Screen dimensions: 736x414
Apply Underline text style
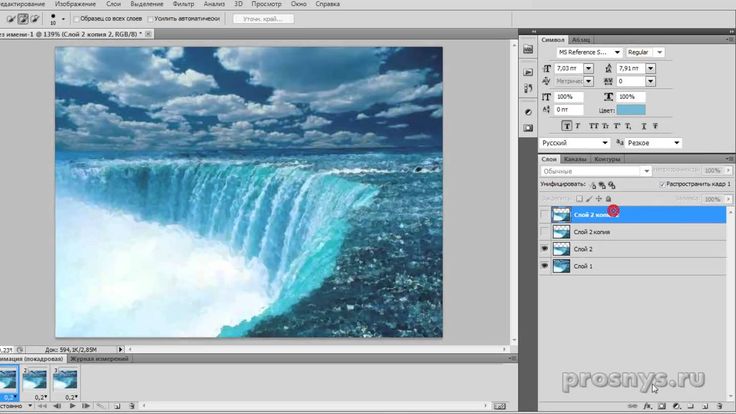click(644, 126)
